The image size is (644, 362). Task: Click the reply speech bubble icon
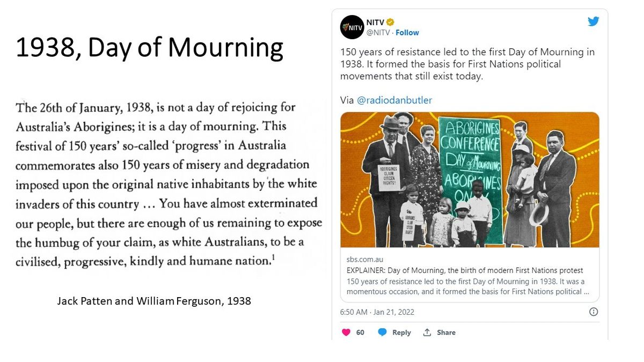click(x=382, y=333)
